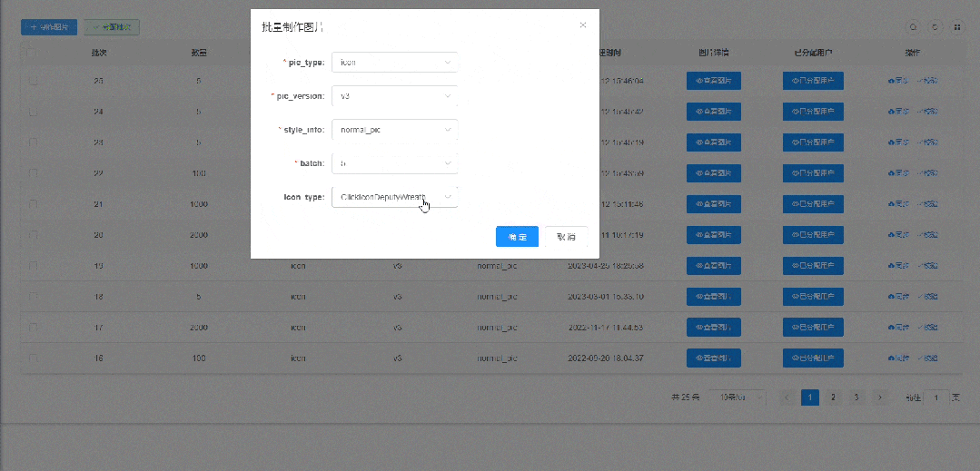This screenshot has width=980, height=471.
Task: Close the dialog with the X icon
Action: tap(583, 25)
